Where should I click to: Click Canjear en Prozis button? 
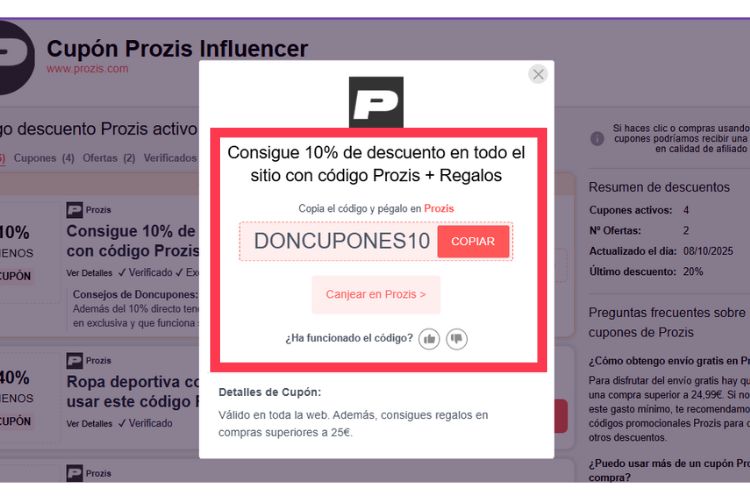376,294
